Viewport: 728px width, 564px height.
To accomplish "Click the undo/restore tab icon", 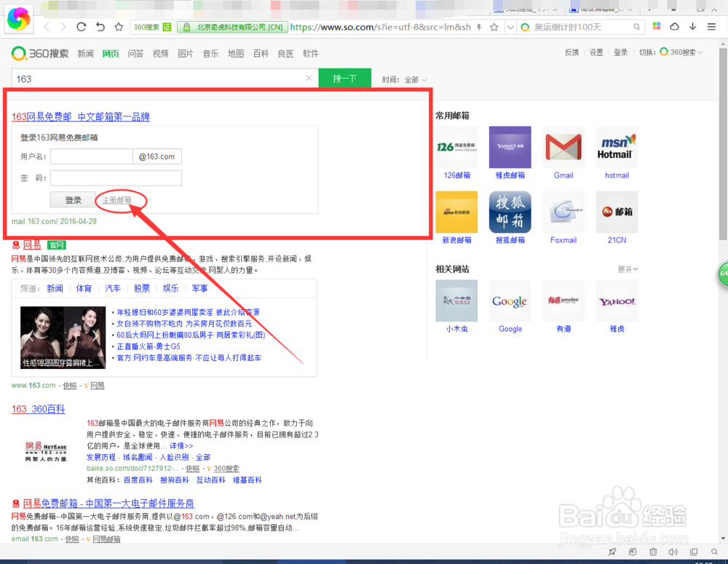I will [x=100, y=27].
